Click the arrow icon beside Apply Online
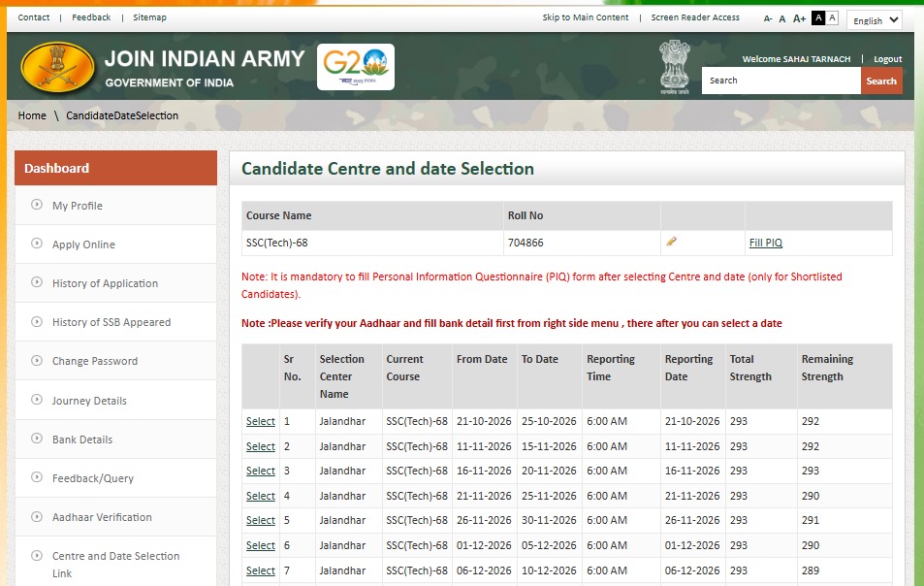 click(37, 244)
